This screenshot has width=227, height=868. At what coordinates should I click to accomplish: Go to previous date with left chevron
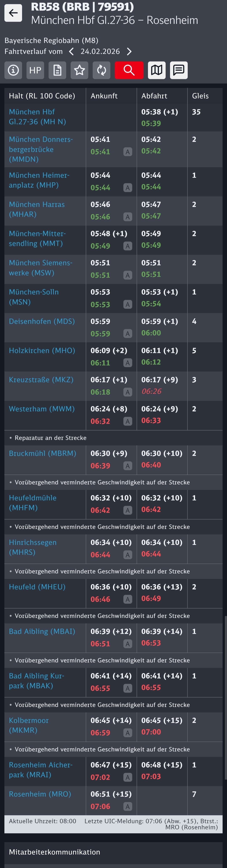71,52
